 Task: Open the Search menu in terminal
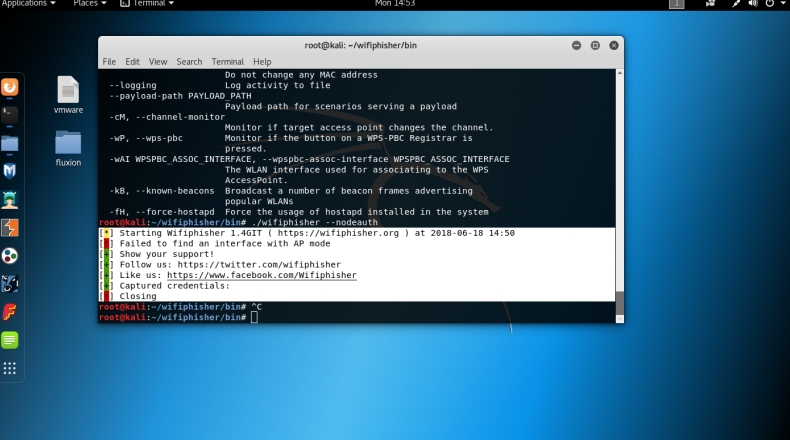[x=189, y=62]
